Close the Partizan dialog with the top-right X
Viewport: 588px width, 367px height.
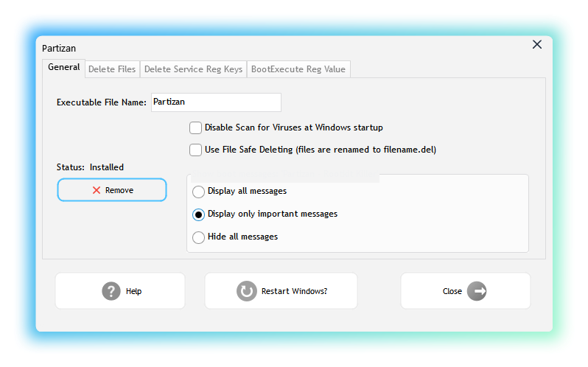click(537, 45)
